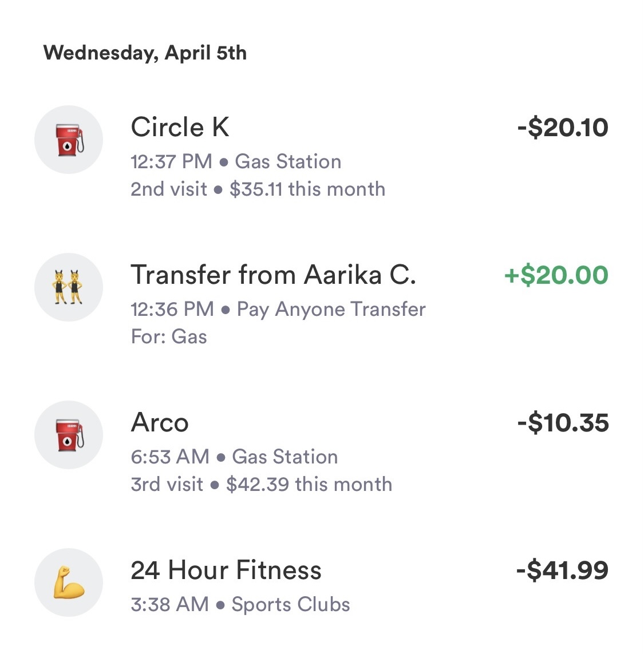Open the Circle K transaction

pos(180,127)
